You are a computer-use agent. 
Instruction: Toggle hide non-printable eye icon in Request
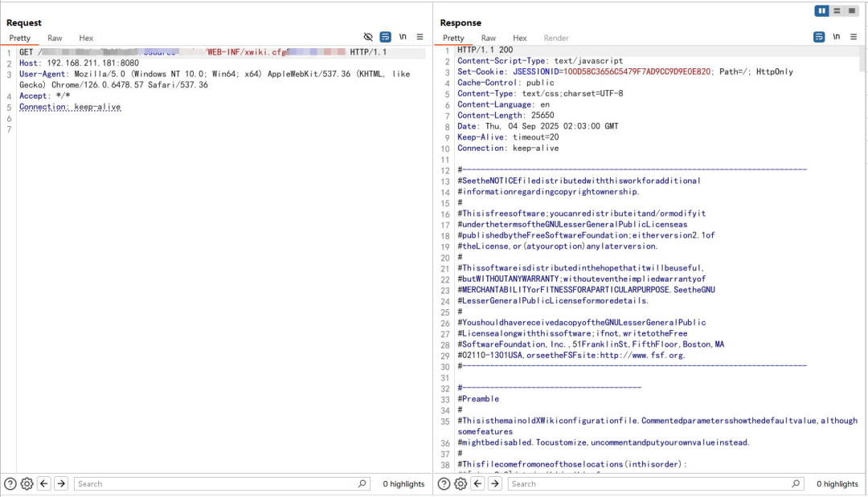(x=368, y=37)
